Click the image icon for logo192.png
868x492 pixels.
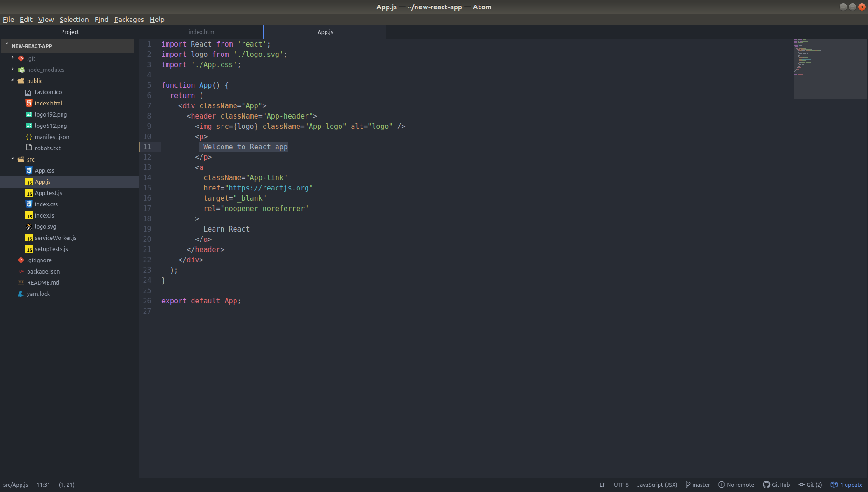point(28,114)
